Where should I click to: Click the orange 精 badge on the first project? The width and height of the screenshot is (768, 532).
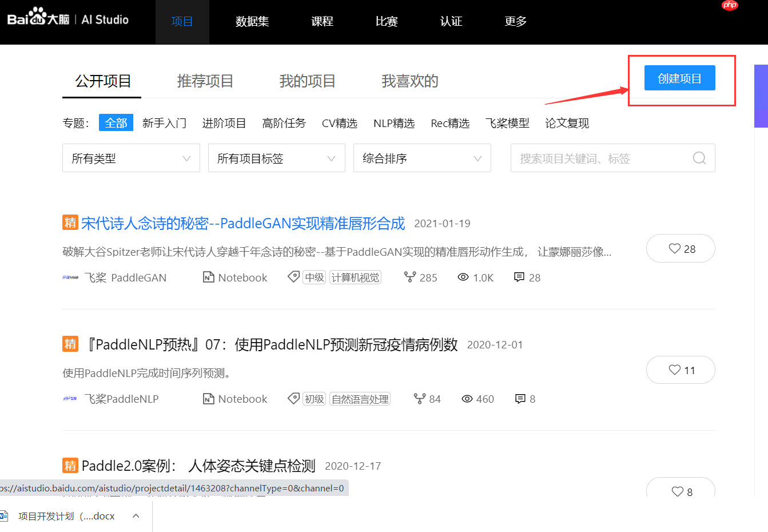[70, 223]
